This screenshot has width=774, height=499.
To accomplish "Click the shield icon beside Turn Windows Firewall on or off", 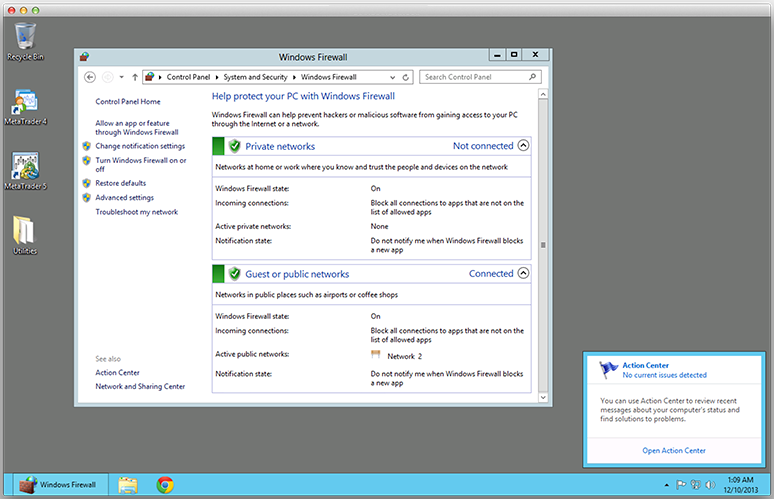I will tap(86, 160).
